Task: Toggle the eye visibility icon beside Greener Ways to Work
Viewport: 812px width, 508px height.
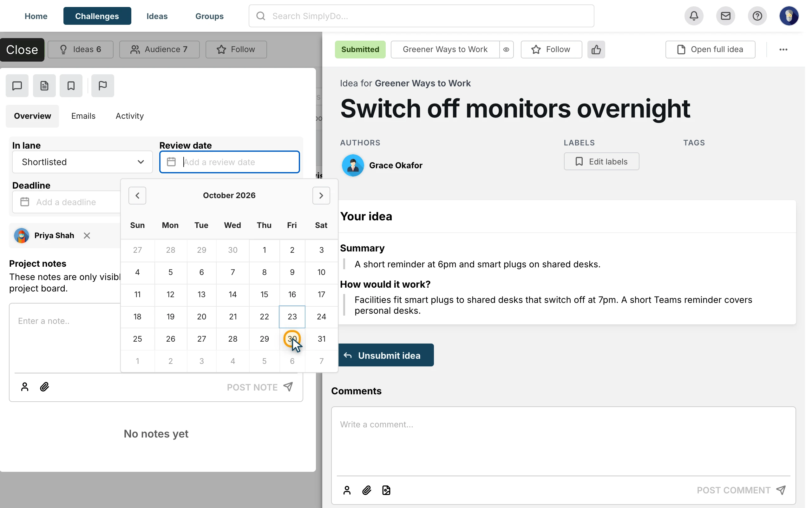Action: click(506, 50)
